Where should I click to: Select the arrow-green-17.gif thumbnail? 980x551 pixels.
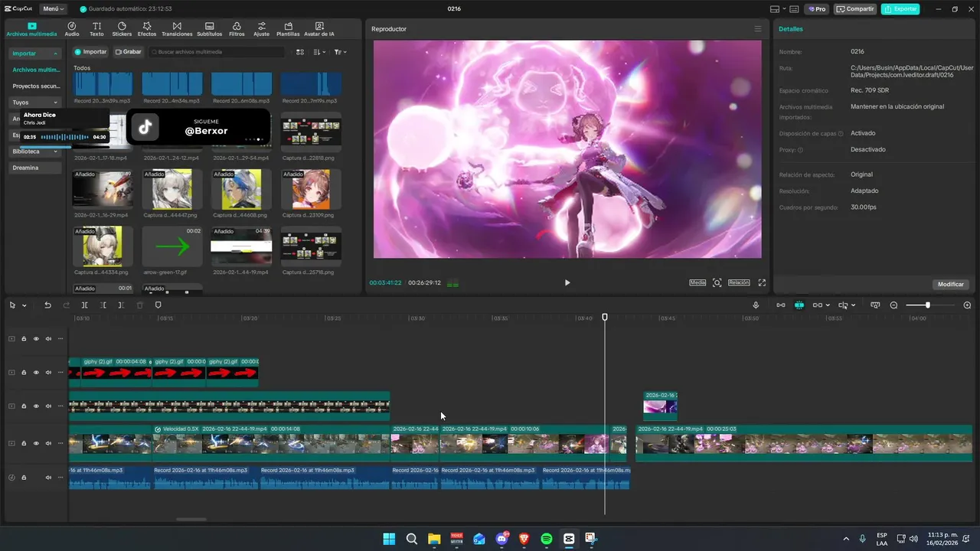click(172, 246)
